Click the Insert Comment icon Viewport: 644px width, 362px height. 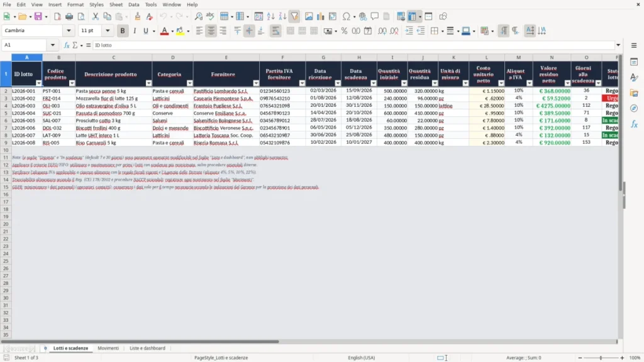click(375, 16)
